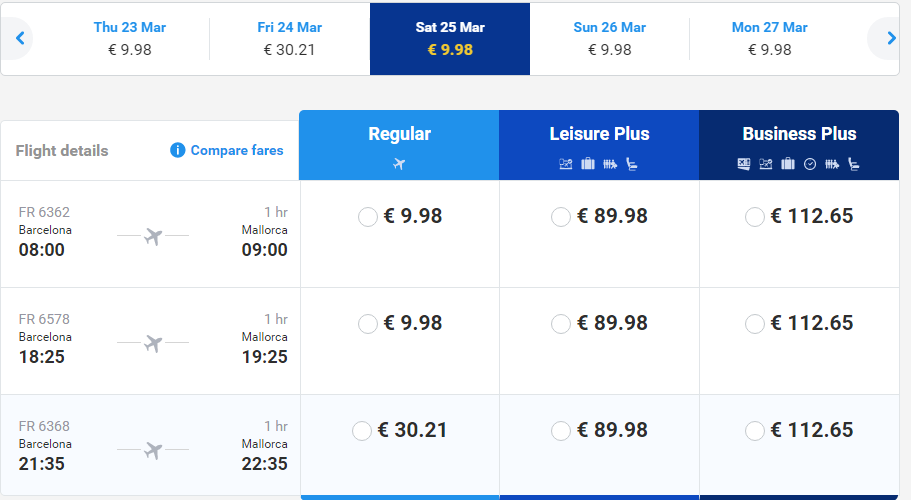Click the Mon 27 Mar date option
The height and width of the screenshot is (500, 911).
click(x=769, y=38)
